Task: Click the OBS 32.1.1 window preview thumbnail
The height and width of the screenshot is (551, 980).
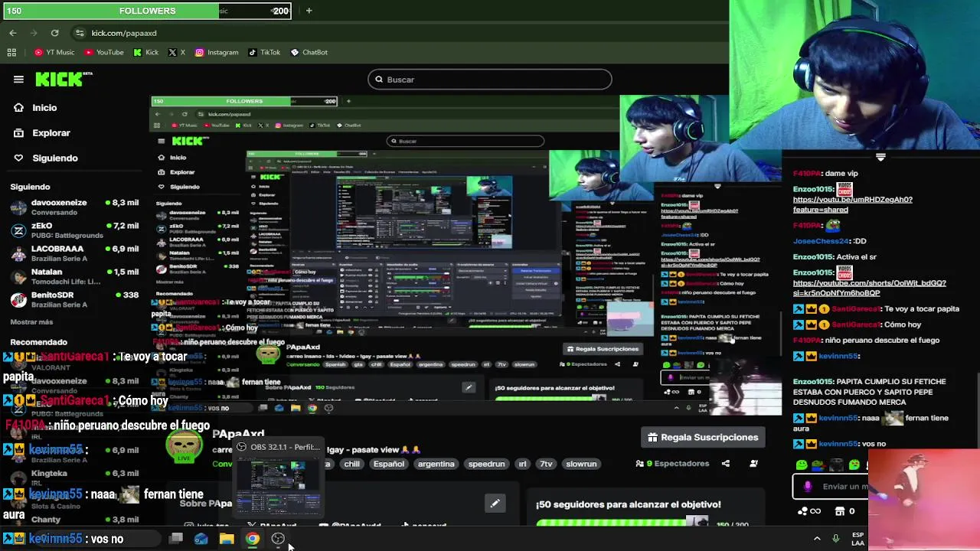Action: coord(276,487)
